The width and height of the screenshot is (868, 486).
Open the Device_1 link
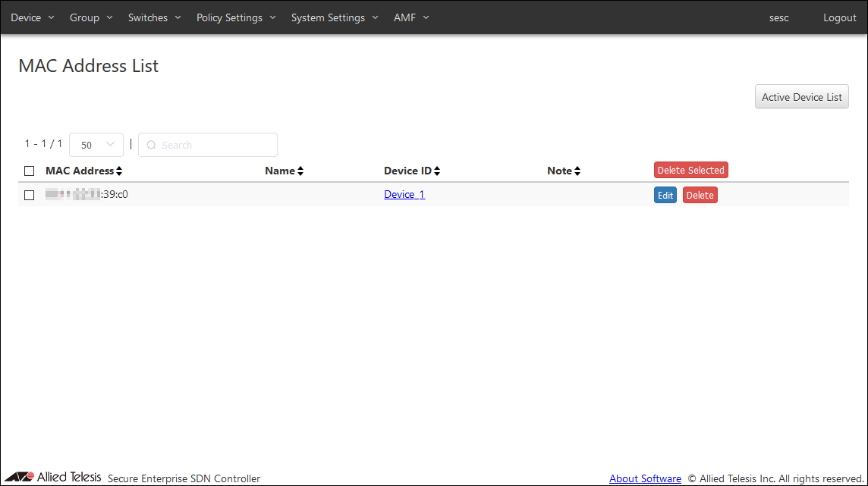click(x=404, y=195)
